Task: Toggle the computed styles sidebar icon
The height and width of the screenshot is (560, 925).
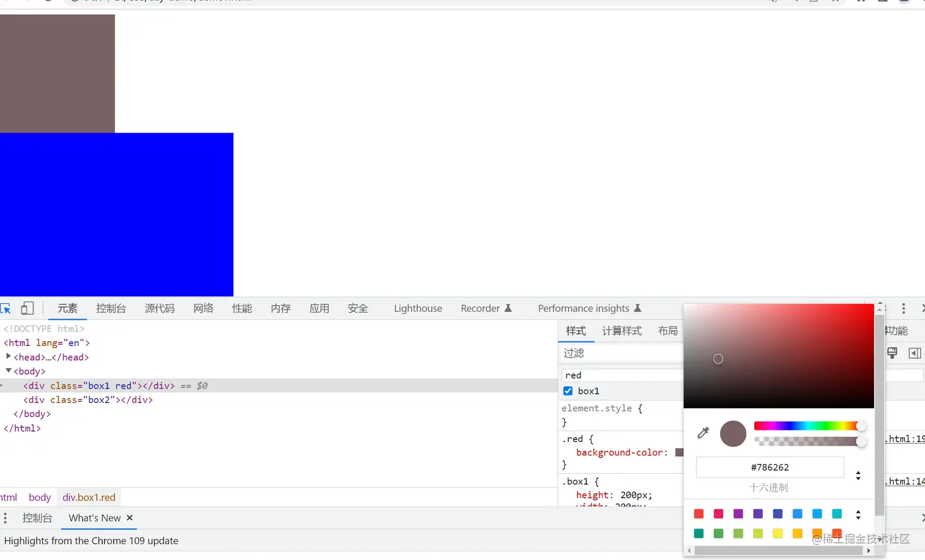Action: 915,353
